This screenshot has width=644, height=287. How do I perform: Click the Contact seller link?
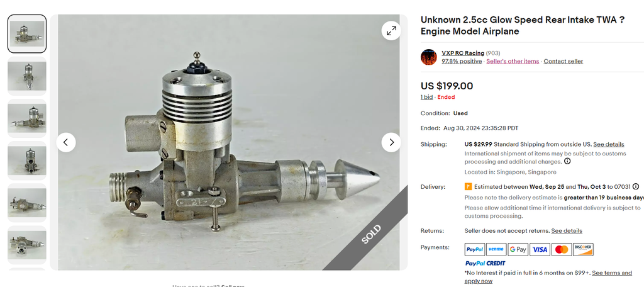point(563,61)
